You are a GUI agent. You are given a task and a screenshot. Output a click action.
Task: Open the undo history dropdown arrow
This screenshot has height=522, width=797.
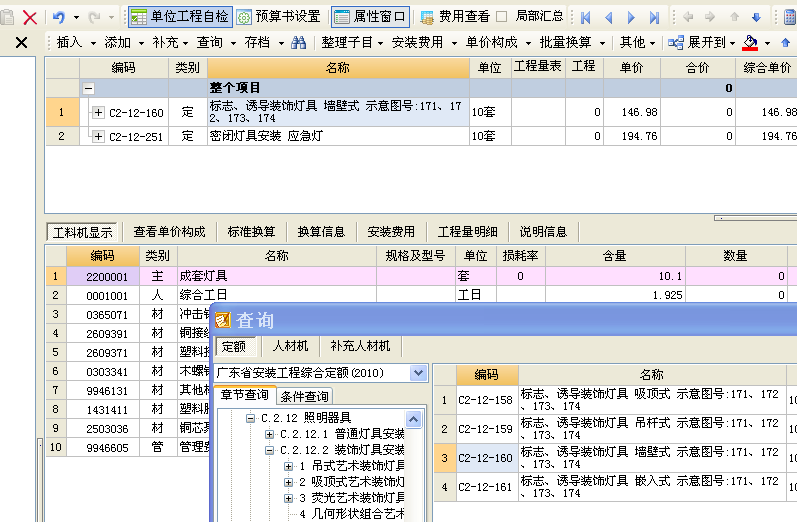click(x=76, y=18)
